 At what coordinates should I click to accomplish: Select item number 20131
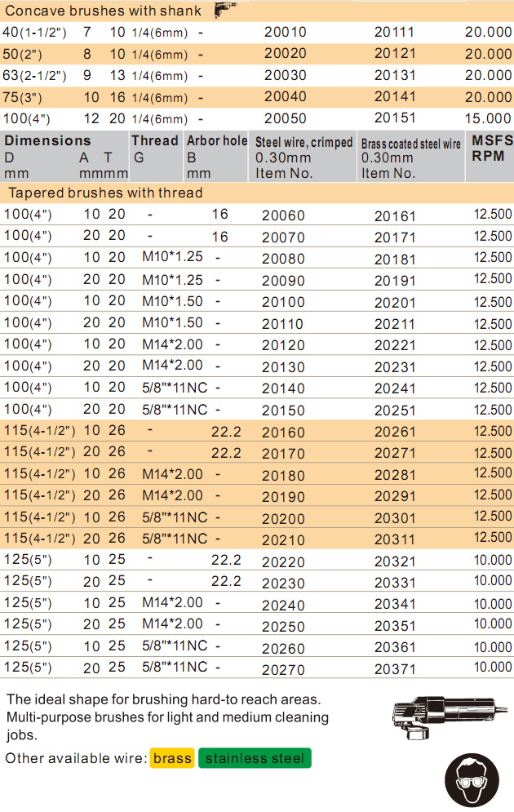(x=395, y=75)
